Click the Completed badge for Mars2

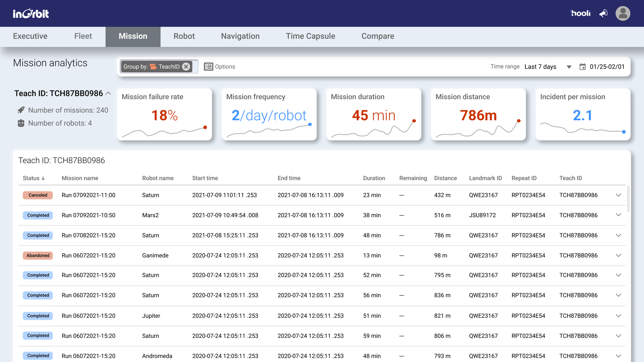38,215
